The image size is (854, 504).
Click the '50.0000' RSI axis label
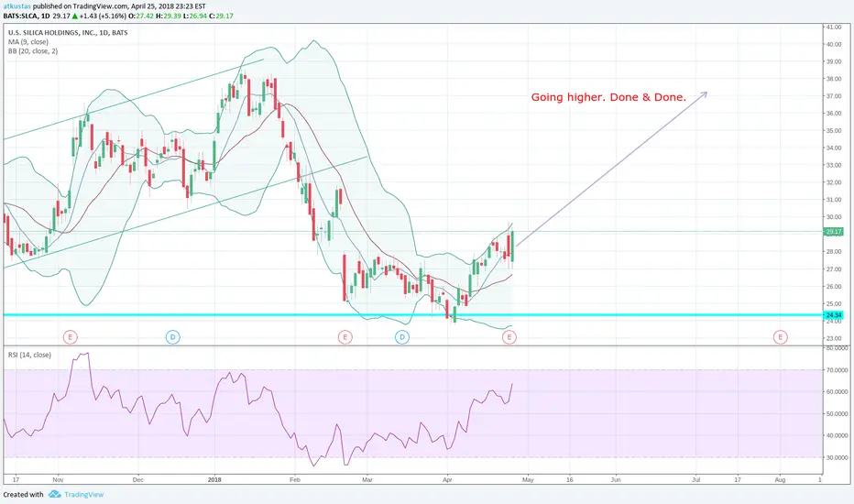836,413
